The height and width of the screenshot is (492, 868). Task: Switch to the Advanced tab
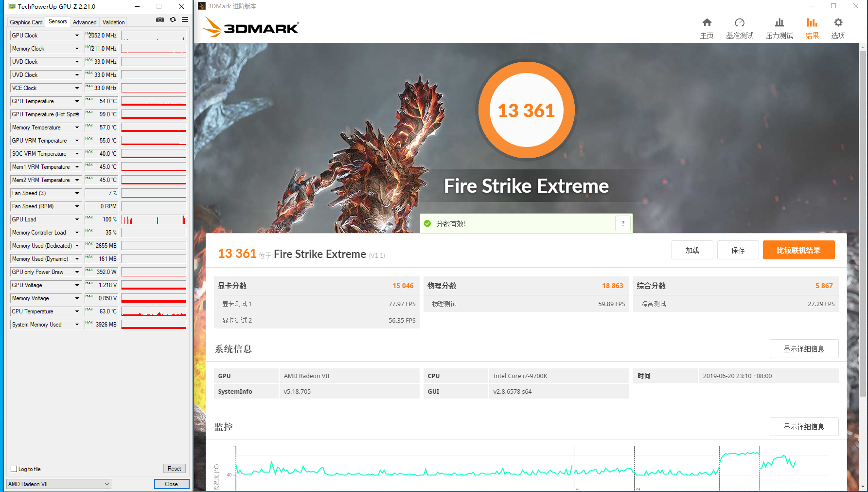point(85,22)
